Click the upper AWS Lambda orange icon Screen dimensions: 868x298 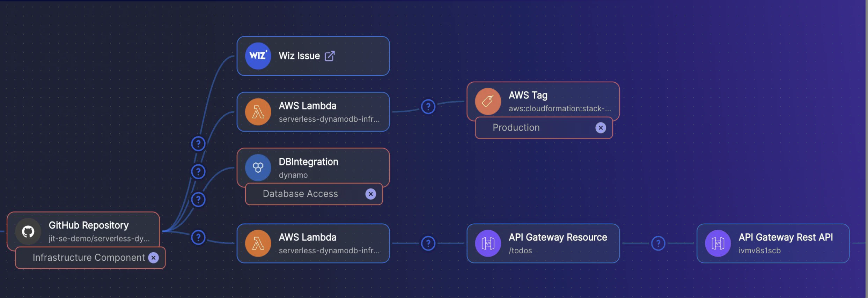tap(258, 112)
